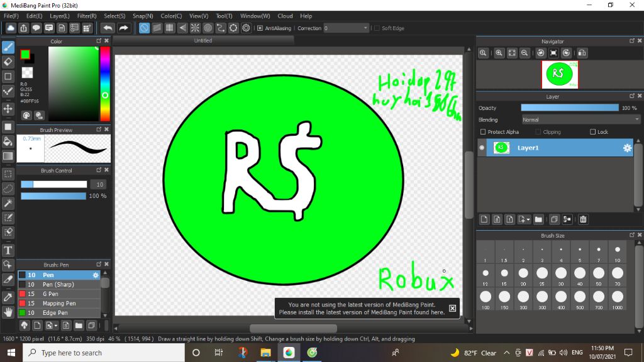This screenshot has width=644, height=362.
Task: Open the Layer menu
Action: (x=60, y=16)
